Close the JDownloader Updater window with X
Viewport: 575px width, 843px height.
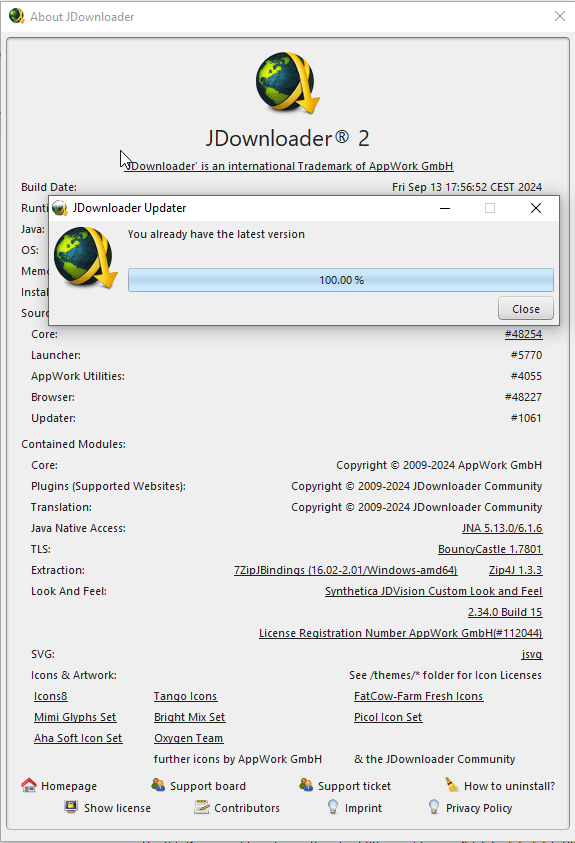point(536,208)
